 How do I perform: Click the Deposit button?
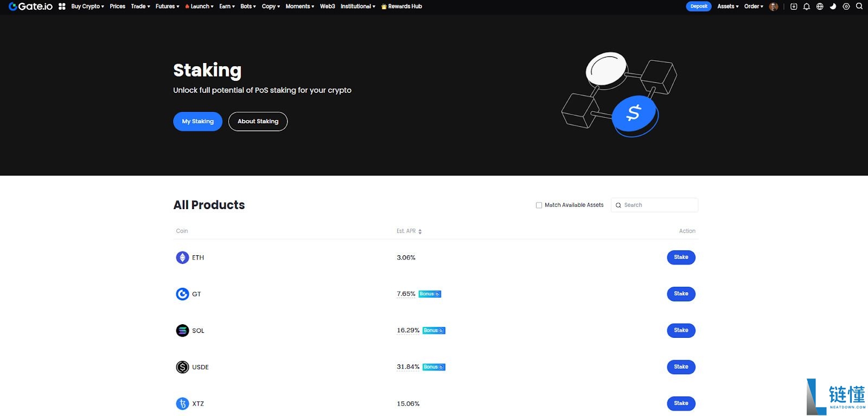click(x=699, y=7)
